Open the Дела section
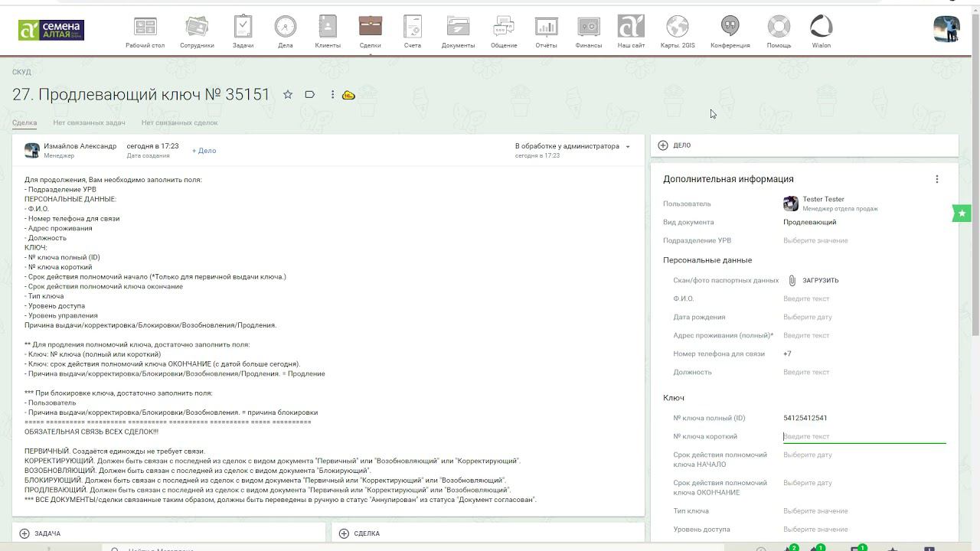This screenshot has width=980, height=551. (286, 32)
